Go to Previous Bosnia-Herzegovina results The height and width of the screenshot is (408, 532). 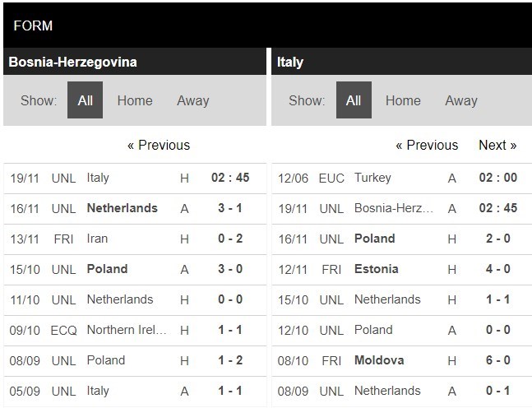(159, 145)
